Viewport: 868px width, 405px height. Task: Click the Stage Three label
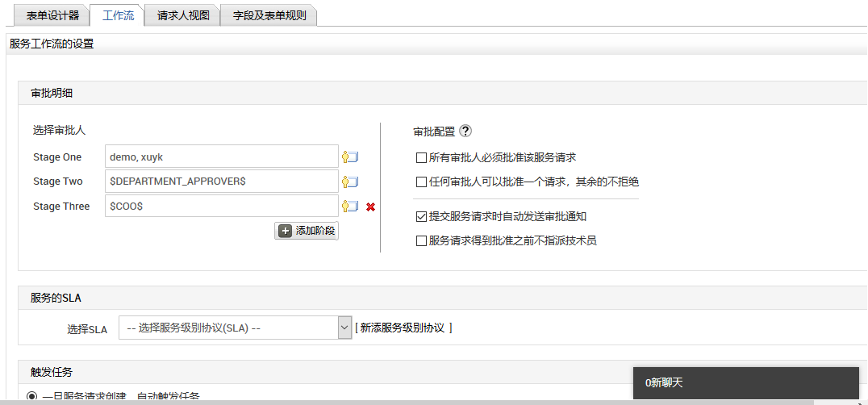[61, 207]
